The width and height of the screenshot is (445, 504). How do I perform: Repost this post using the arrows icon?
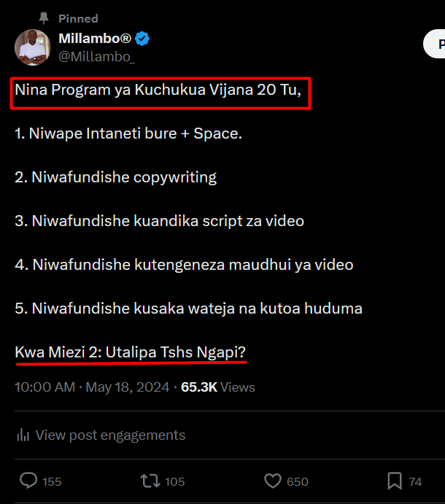click(x=150, y=481)
